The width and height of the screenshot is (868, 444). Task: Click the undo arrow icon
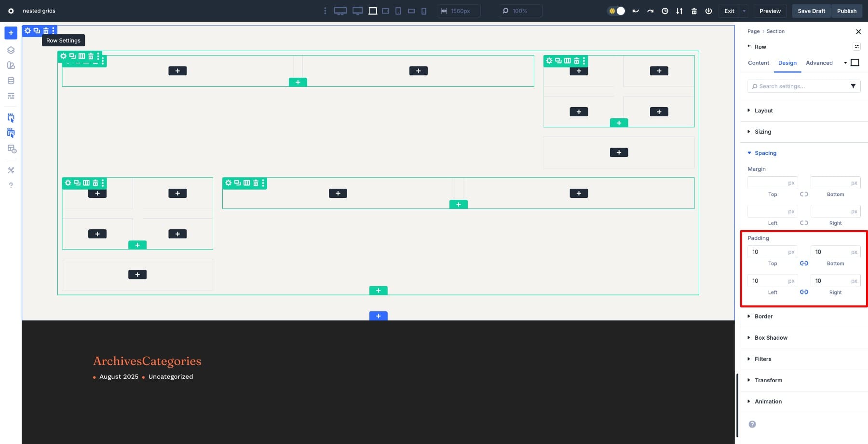636,11
